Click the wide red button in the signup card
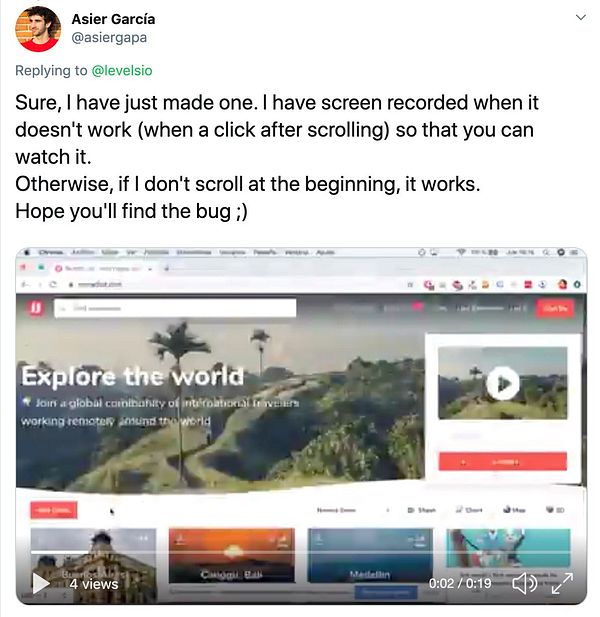Image resolution: width=600 pixels, height=617 pixels. point(502,461)
